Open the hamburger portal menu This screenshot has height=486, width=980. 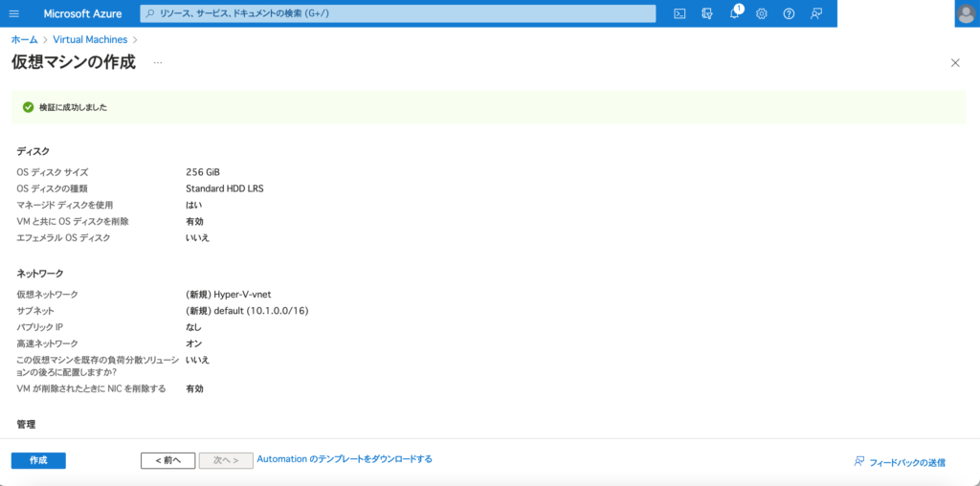click(14, 13)
